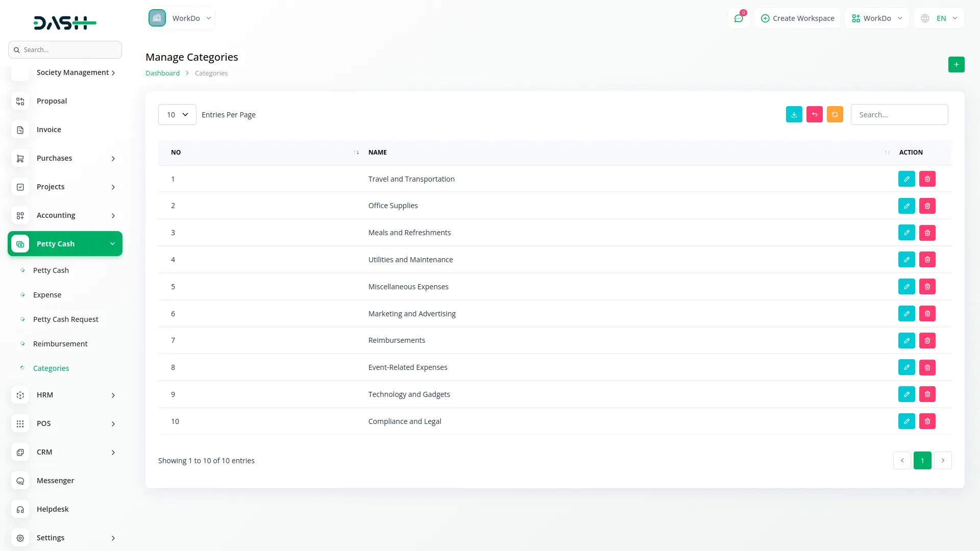Click the orange refresh icon near search
The width and height of the screenshot is (980, 551).
tap(835, 114)
